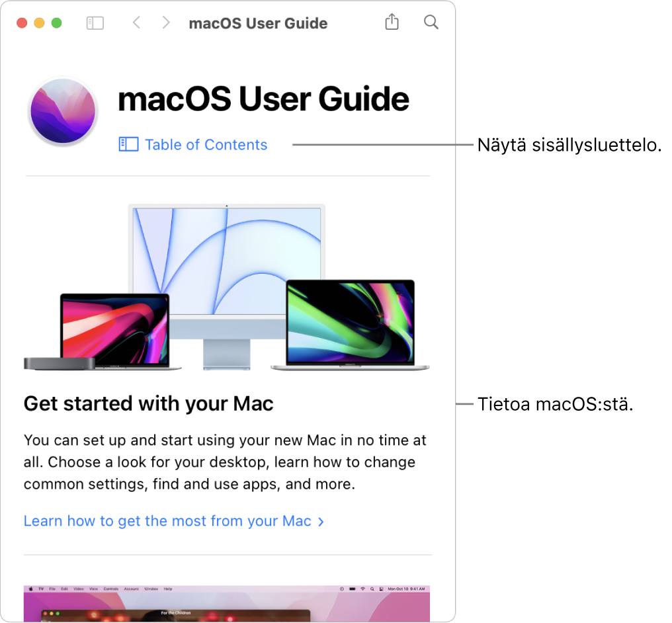This screenshot has height=623, width=672.
Task: Click the Picture-in-Picture icon in the pictured menu bar
Action: pos(341,587)
